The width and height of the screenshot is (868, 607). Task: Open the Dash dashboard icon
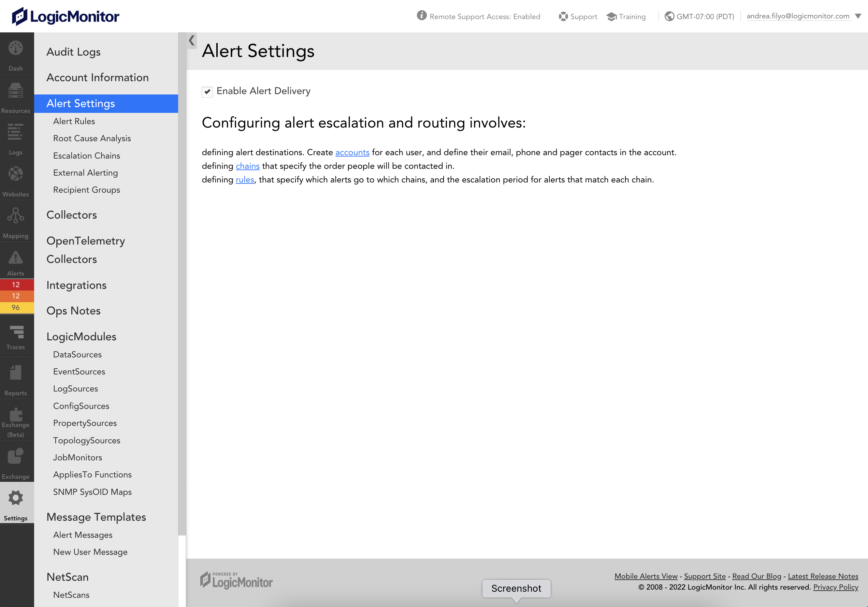click(x=15, y=48)
